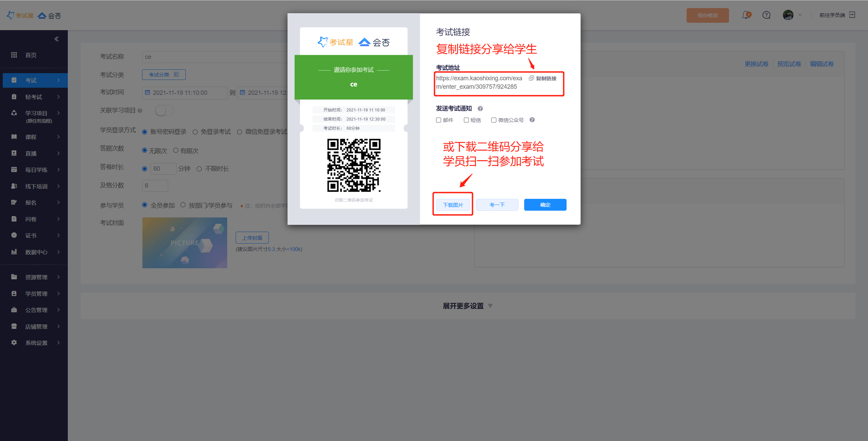Screen dimensions: 868x441
Task: Open the avatar dropdown arrow
Action: point(800,15)
